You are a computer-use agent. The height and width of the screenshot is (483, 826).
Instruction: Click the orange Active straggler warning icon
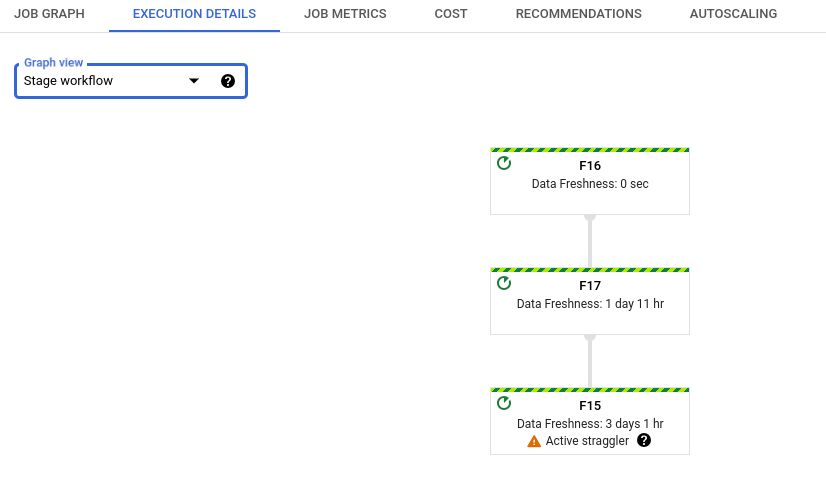point(534,441)
